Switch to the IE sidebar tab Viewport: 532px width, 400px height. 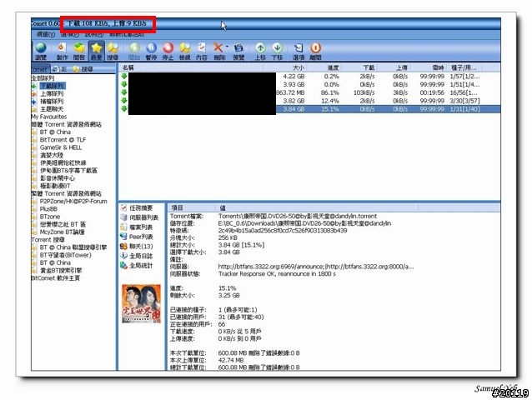pos(60,69)
